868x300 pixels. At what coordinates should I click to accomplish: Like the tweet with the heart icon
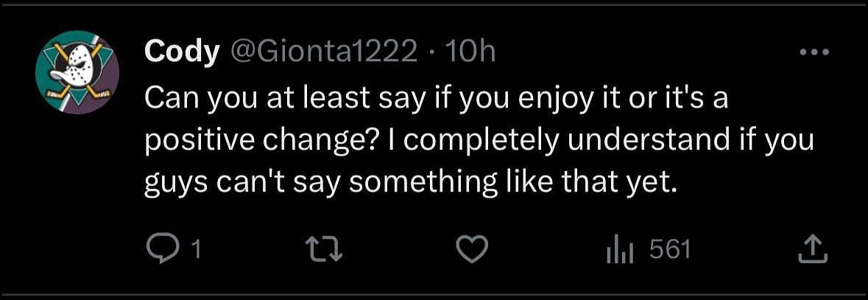pyautogui.click(x=472, y=251)
